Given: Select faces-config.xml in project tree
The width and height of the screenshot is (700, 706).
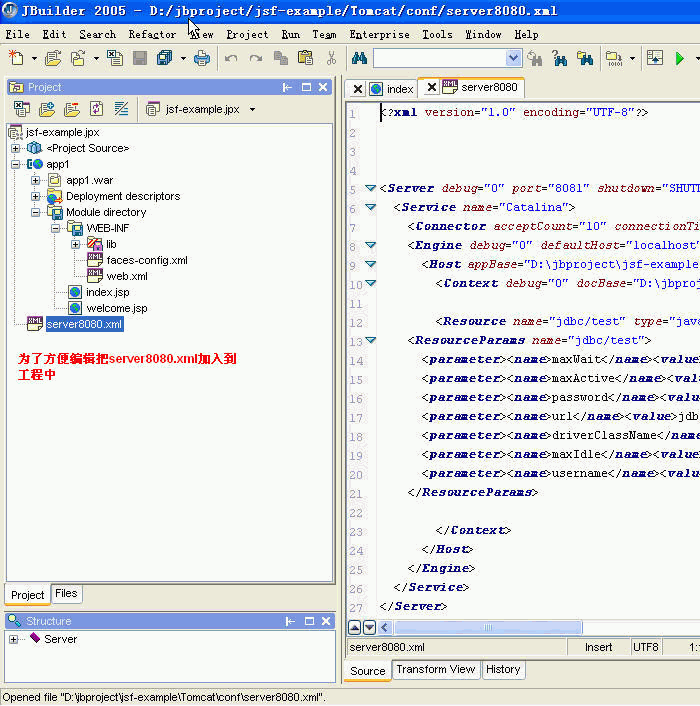Looking at the screenshot, I should point(147,260).
